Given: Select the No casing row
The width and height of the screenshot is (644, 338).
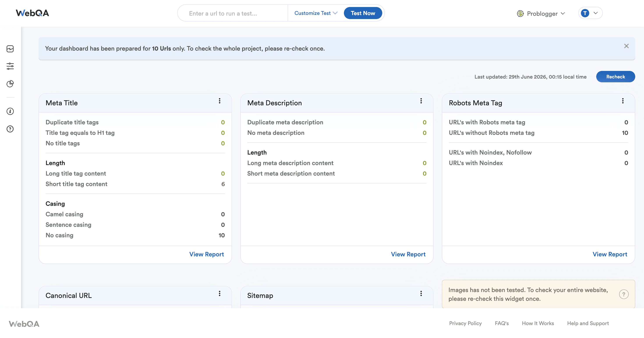Looking at the screenshot, I should click(x=135, y=235).
